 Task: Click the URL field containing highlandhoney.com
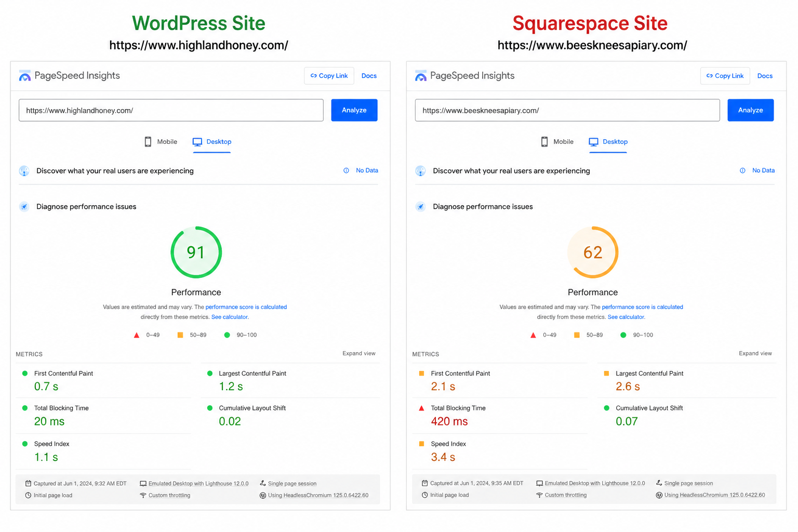point(171,110)
